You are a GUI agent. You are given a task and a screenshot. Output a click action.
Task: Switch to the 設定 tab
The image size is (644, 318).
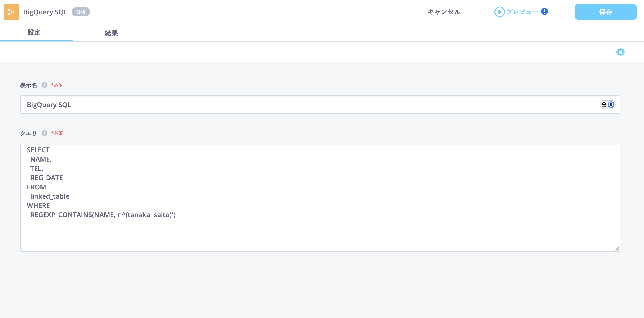pos(34,33)
